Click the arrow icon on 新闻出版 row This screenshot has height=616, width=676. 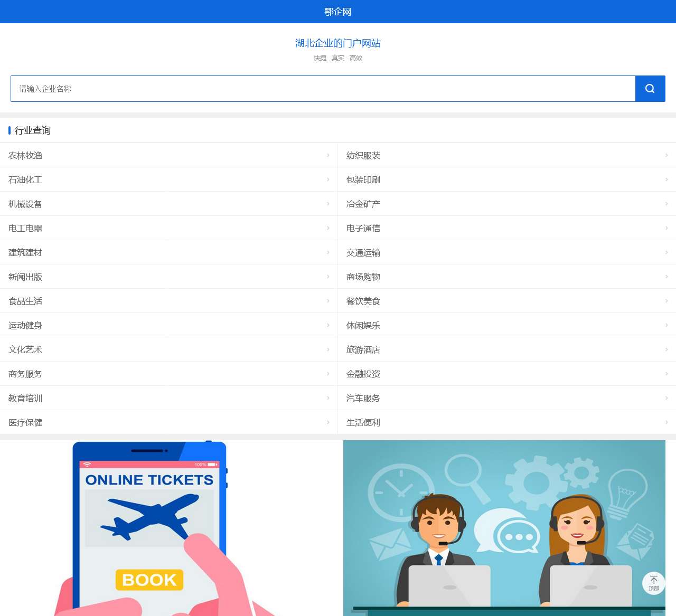click(328, 277)
